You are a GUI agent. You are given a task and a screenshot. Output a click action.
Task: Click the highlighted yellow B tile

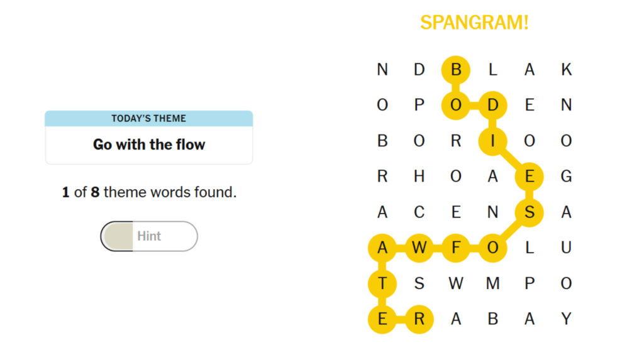456,70
